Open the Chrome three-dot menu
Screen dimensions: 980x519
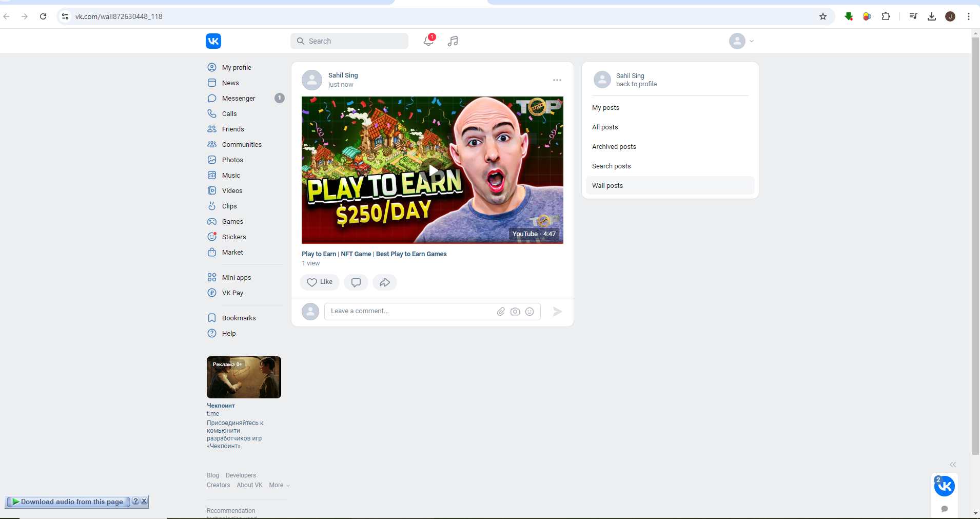(969, 16)
